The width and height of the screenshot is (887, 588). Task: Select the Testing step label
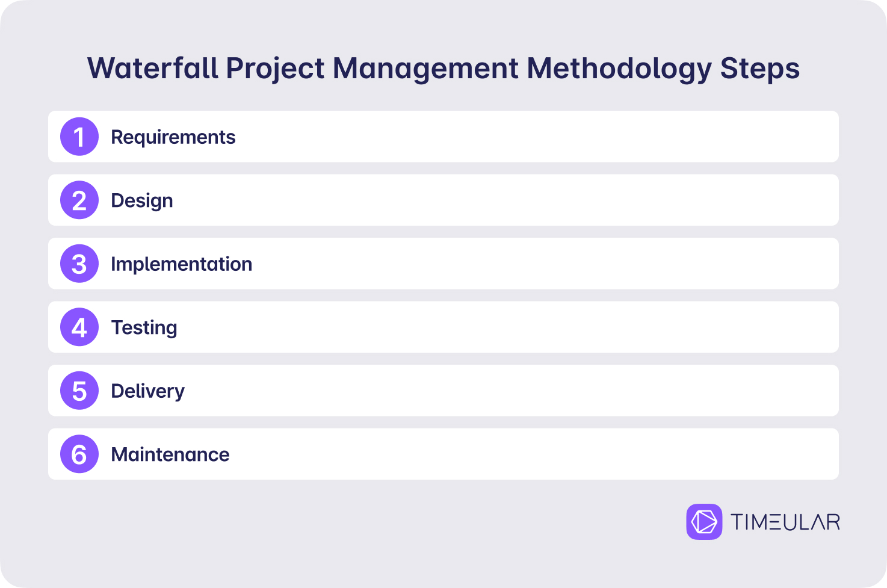[144, 328]
